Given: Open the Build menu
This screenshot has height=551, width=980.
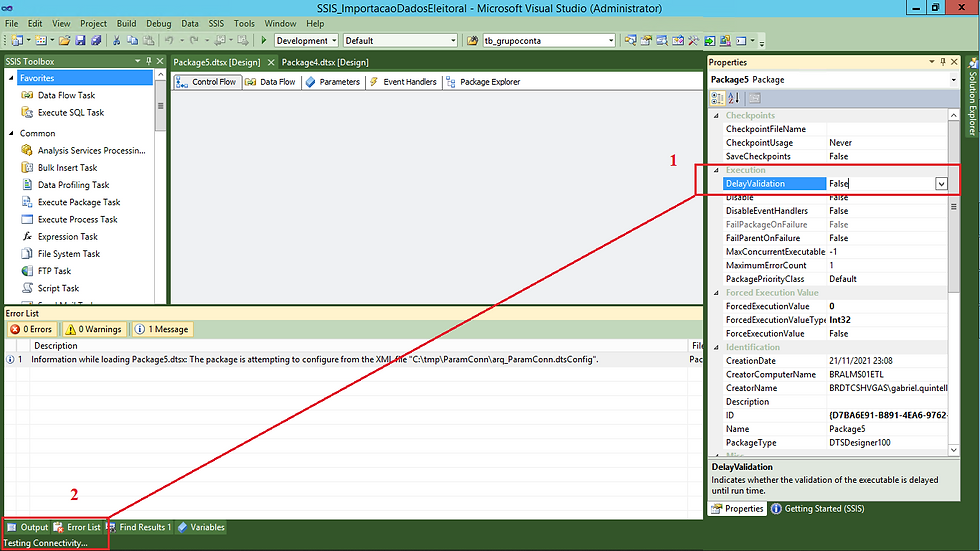Looking at the screenshot, I should click(x=126, y=23).
